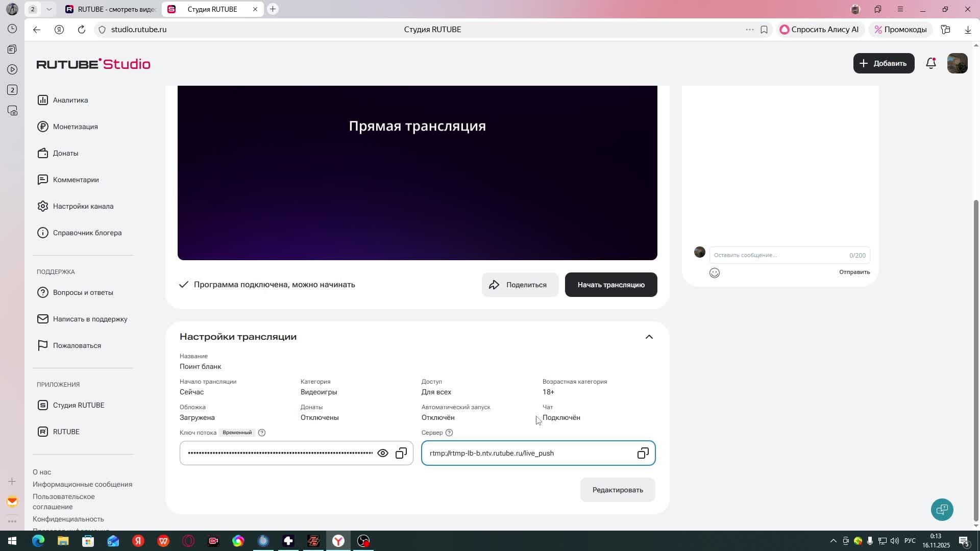
Task: Open Analytics section in sidebar
Action: 70,100
